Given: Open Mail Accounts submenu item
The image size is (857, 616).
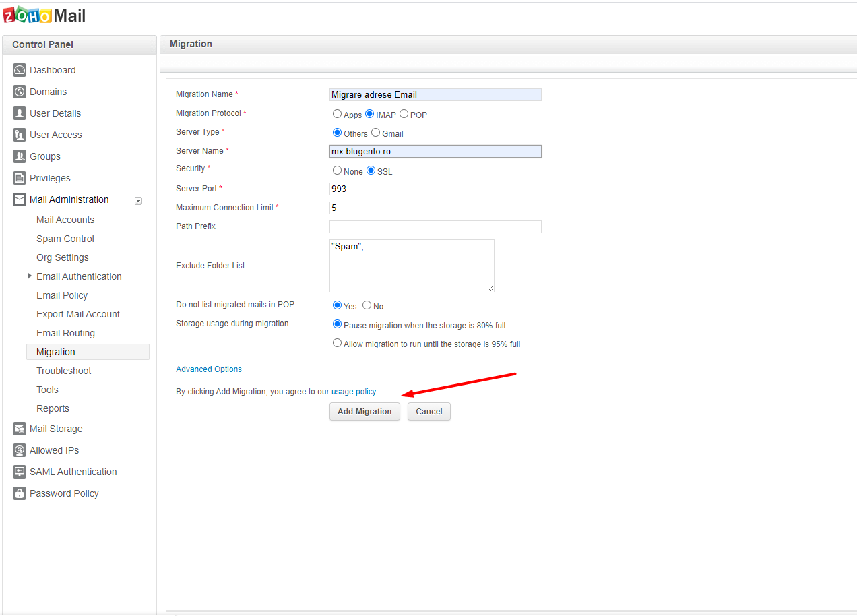Looking at the screenshot, I should pos(65,220).
